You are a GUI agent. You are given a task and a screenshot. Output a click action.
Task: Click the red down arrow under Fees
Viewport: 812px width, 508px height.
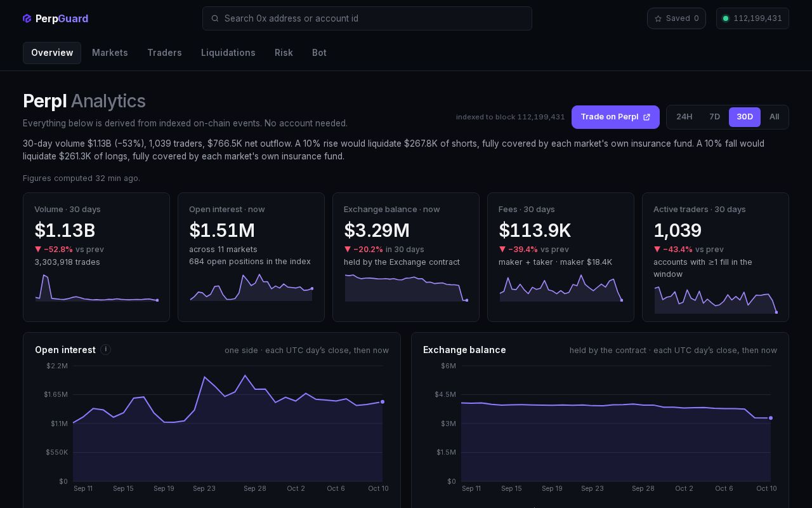(x=502, y=249)
